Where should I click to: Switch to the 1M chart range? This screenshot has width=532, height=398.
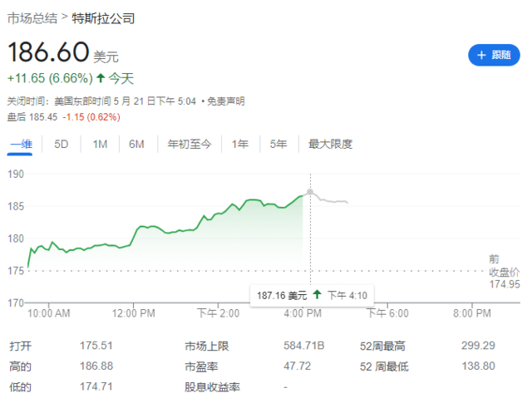pyautogui.click(x=100, y=144)
